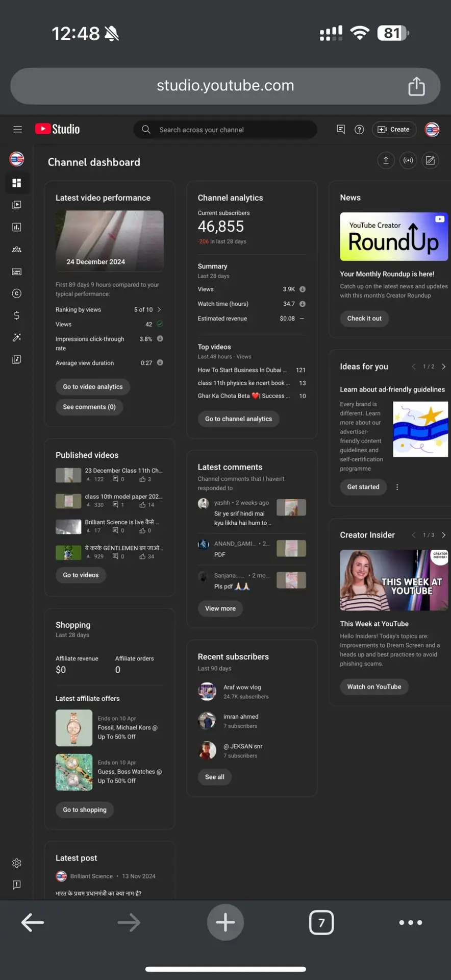Click the Upload videos arrow icon
The width and height of the screenshot is (451, 980).
386,161
